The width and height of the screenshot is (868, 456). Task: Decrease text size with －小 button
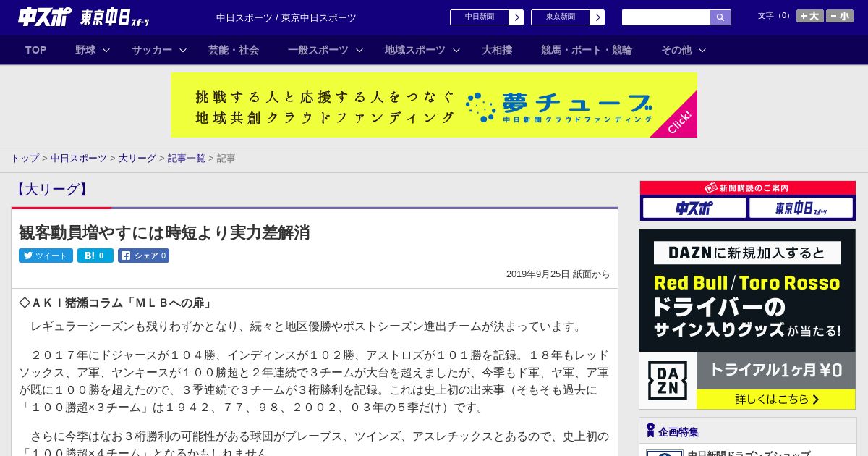tap(840, 16)
